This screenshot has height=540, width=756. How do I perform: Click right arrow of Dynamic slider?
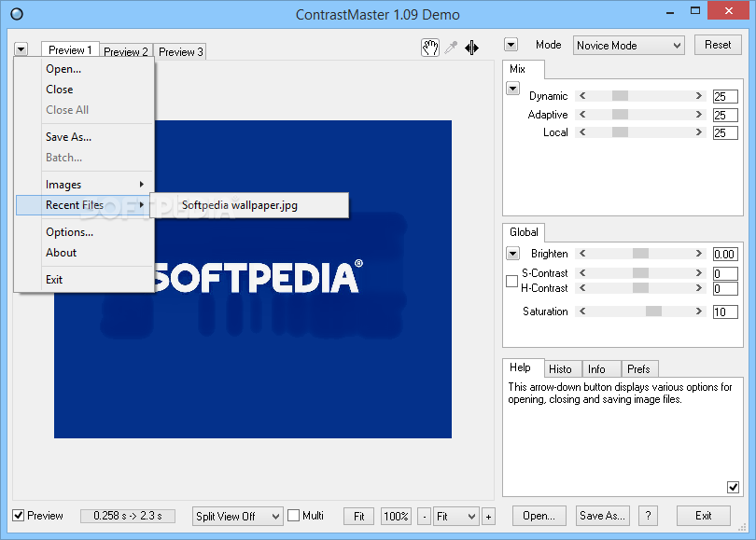click(x=699, y=96)
